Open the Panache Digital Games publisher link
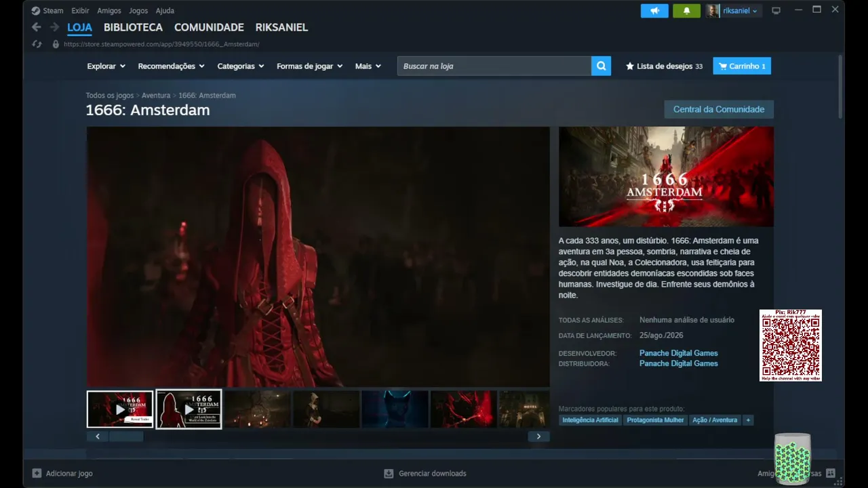The height and width of the screenshot is (488, 868). pos(678,363)
